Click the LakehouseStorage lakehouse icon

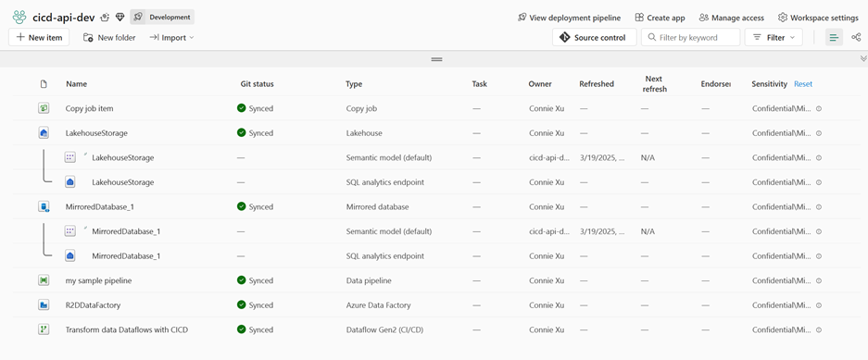(44, 132)
